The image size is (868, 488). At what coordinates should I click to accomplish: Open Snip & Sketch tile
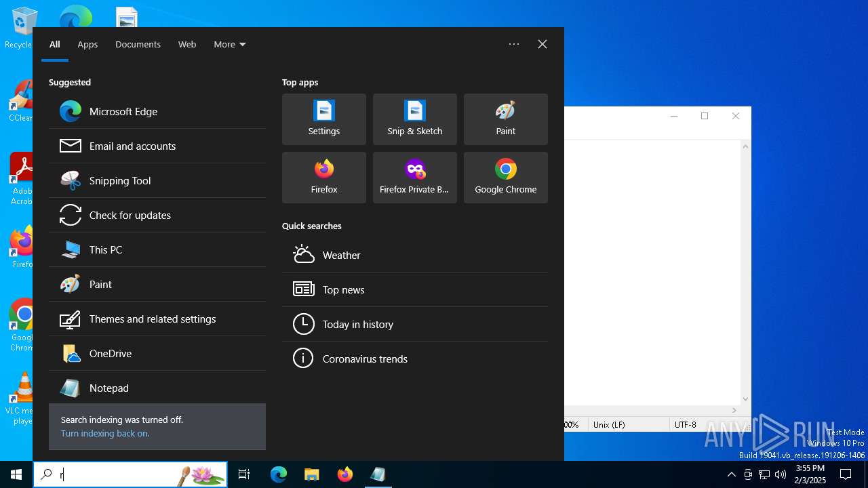pyautogui.click(x=415, y=119)
